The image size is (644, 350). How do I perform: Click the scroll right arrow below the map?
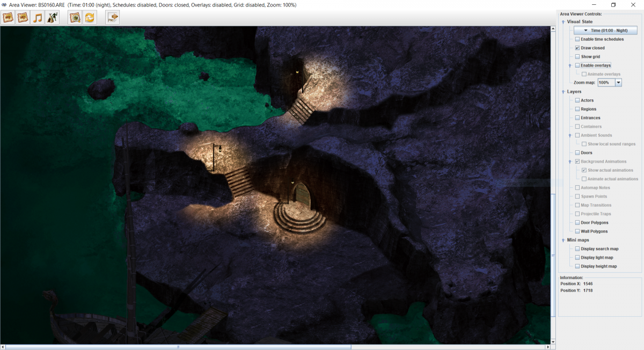click(548, 347)
